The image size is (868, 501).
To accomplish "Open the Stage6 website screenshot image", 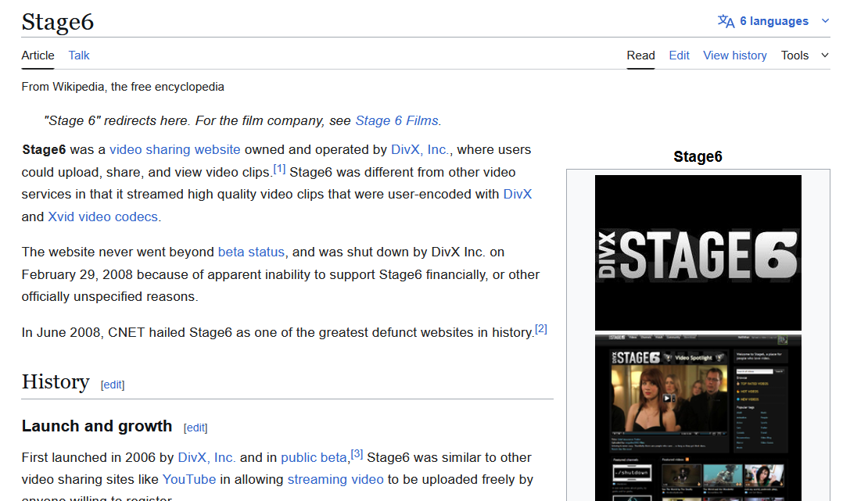I will tap(698, 418).
